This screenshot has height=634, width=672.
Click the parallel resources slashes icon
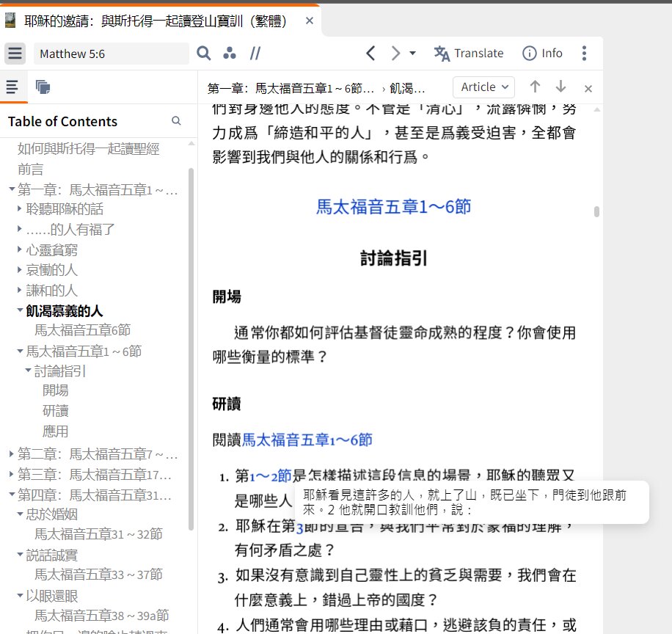[255, 54]
